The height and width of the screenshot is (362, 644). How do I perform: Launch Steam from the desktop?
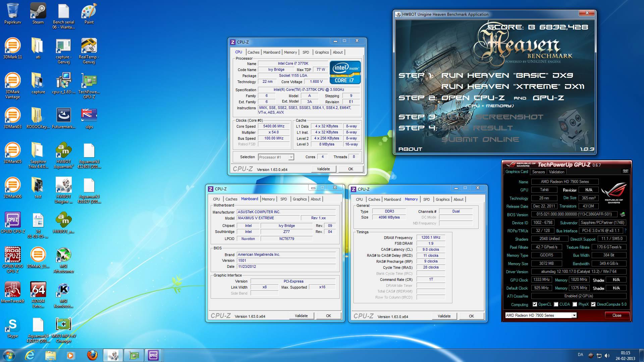click(38, 14)
